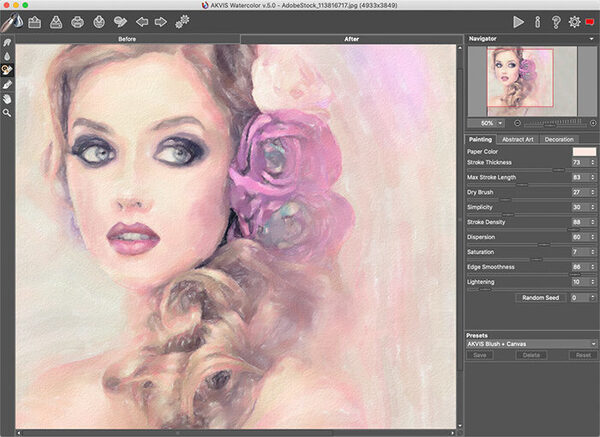Open the Decoration tab

pos(559,139)
